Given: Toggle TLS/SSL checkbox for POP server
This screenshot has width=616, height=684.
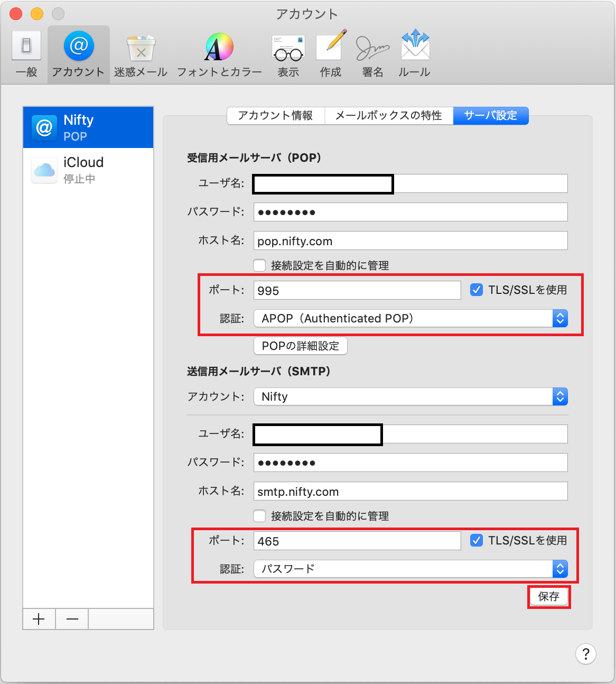Looking at the screenshot, I should [477, 290].
